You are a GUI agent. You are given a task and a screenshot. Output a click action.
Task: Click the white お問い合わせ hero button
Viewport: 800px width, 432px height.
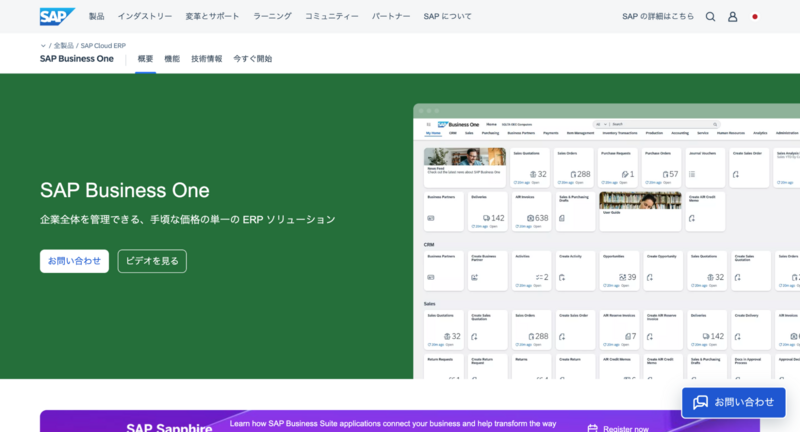[x=74, y=261]
